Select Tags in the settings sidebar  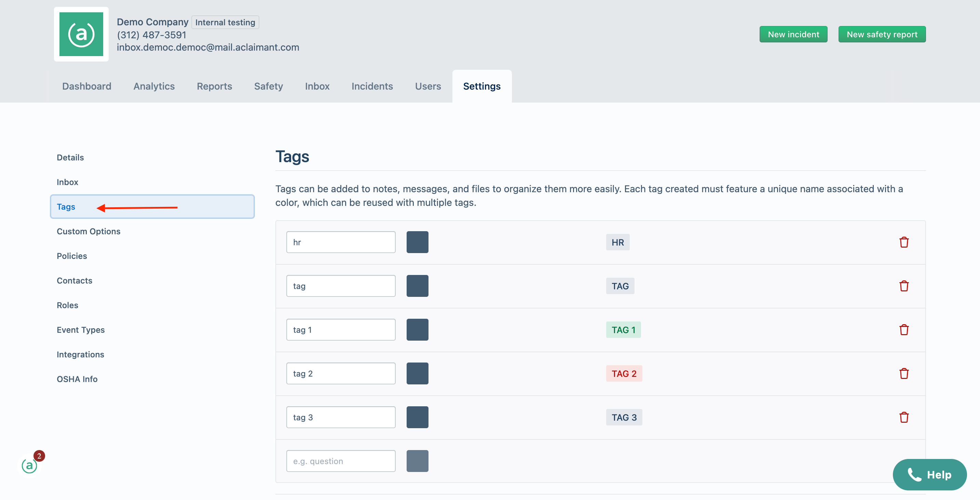tap(152, 207)
